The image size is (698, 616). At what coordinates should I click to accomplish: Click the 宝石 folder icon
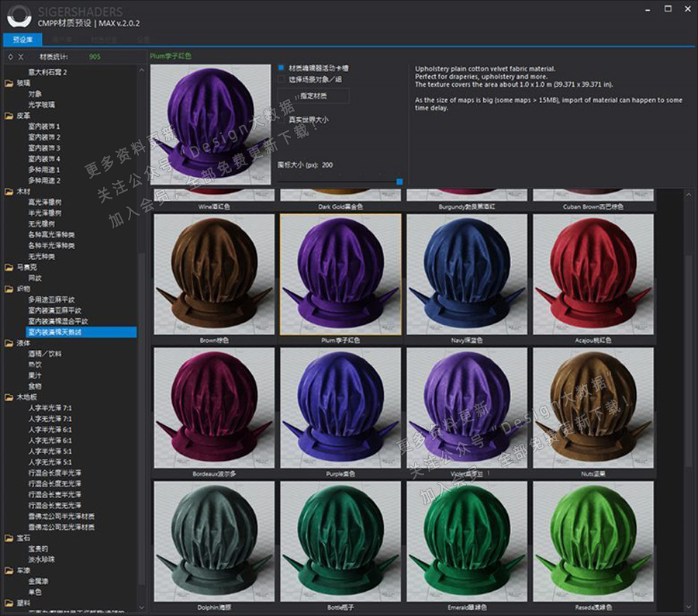[x=9, y=538]
